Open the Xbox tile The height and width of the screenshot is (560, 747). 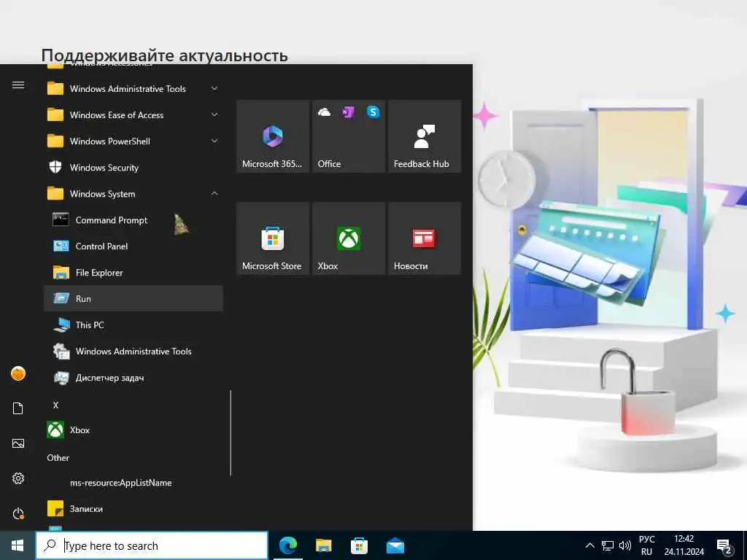point(349,238)
